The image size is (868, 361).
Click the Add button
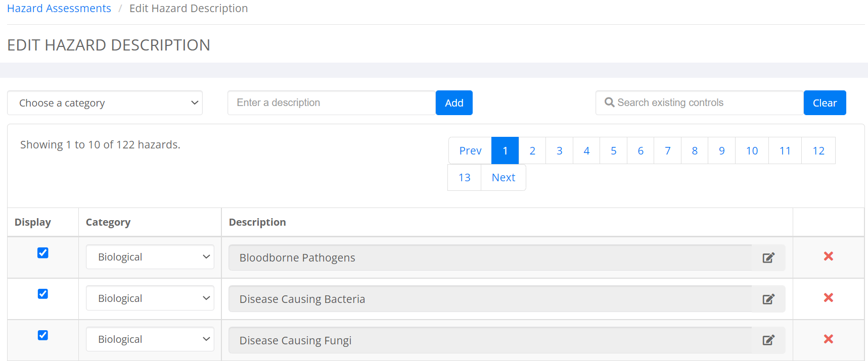[x=454, y=103]
